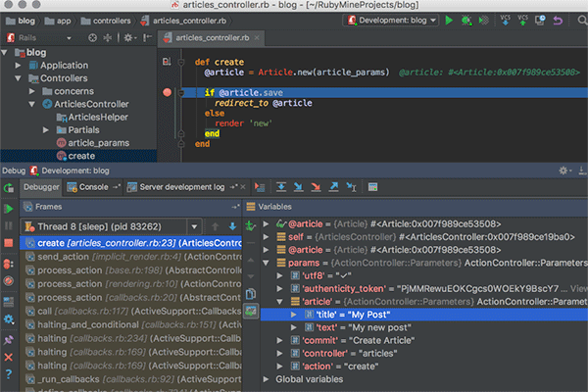
Task: Click the Step Out debugger icon
Action: click(x=333, y=187)
